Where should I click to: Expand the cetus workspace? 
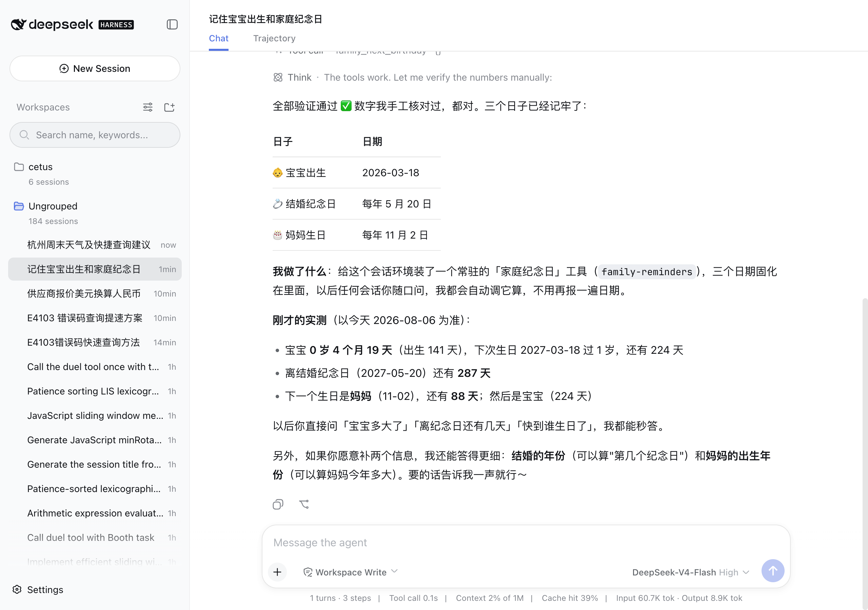click(x=95, y=174)
